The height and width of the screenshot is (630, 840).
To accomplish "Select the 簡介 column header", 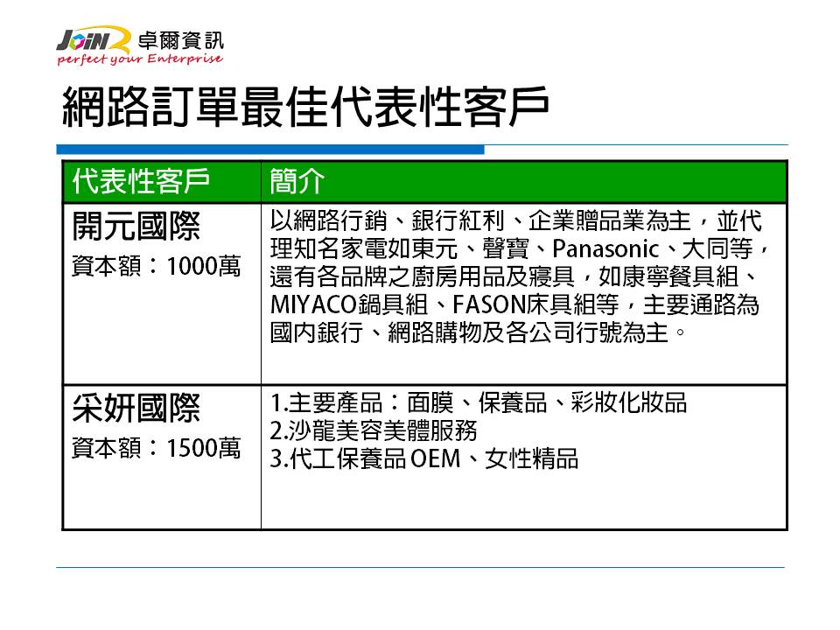I will tap(297, 180).
